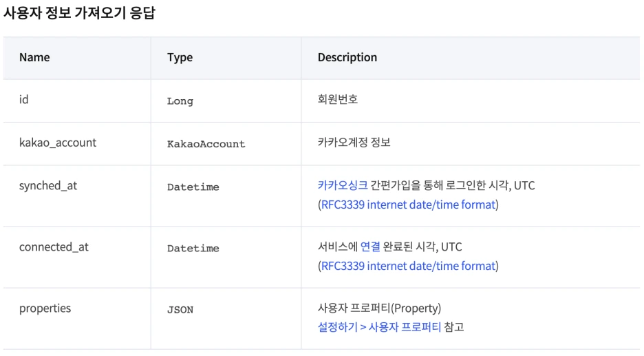This screenshot has height=356, width=644.
Task: Open 설정하기 > 사용자 프로퍼티 link
Action: (379, 327)
